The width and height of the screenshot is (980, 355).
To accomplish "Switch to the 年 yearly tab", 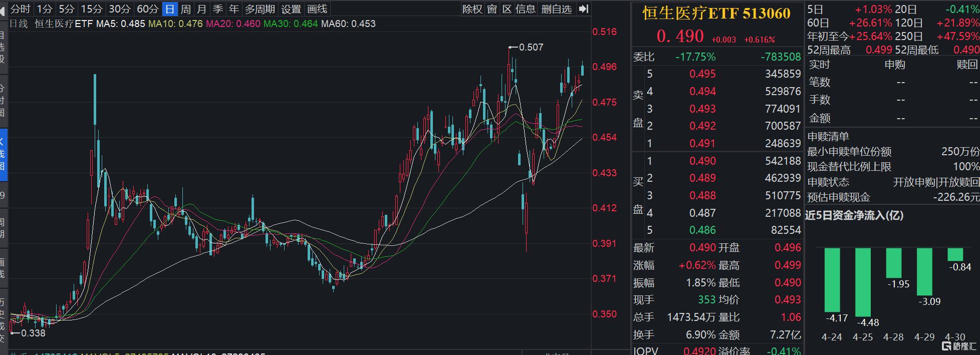I will click(234, 9).
